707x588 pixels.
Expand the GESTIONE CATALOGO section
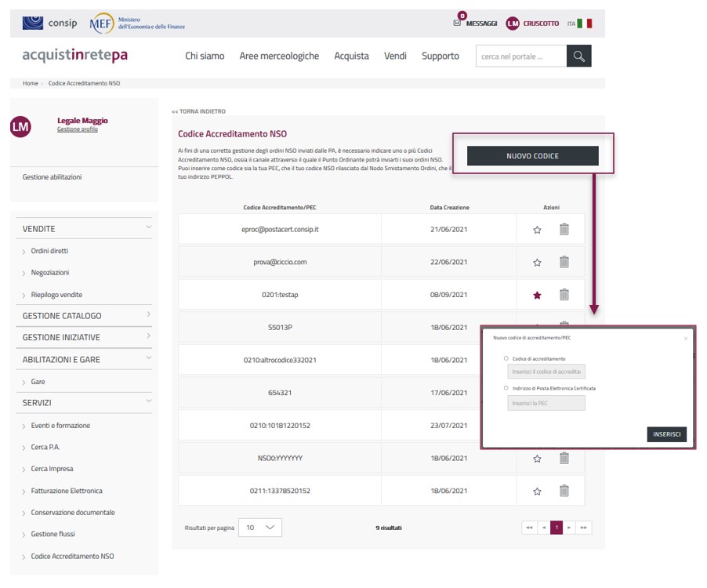[148, 315]
